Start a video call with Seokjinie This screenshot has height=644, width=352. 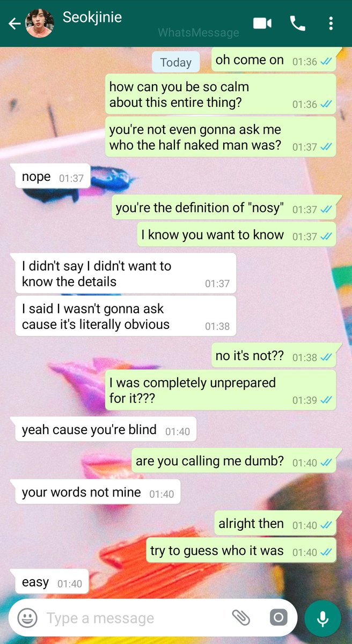[x=262, y=23]
